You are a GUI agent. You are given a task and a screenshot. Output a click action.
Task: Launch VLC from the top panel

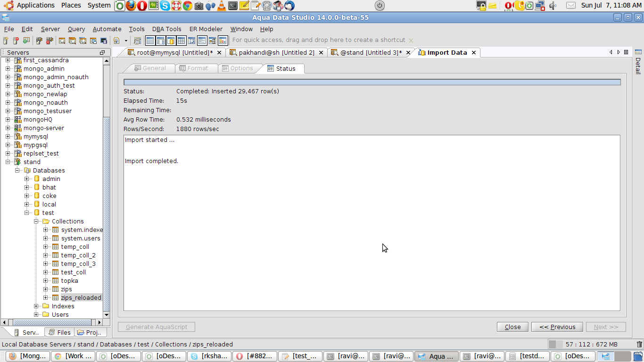[222, 6]
